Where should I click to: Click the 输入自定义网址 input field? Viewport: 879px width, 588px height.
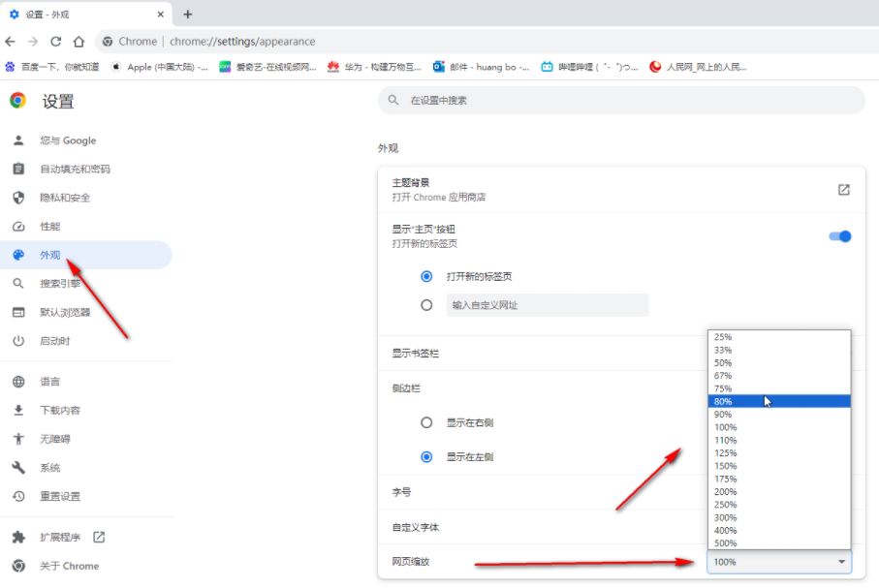coord(548,305)
